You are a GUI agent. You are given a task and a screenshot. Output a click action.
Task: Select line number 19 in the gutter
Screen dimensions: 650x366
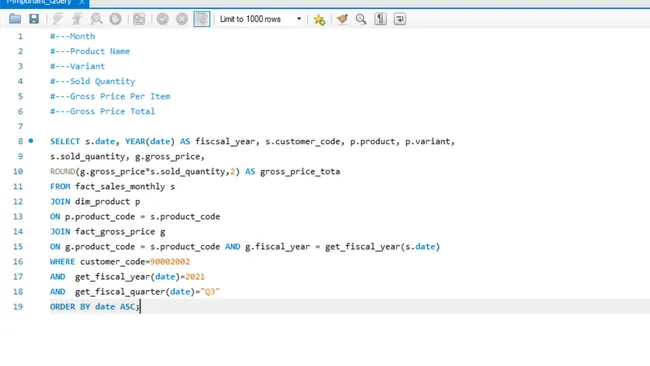click(18, 306)
